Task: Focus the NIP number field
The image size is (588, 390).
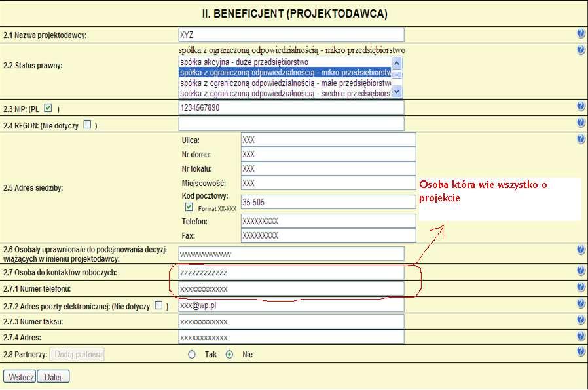Action: [x=291, y=107]
